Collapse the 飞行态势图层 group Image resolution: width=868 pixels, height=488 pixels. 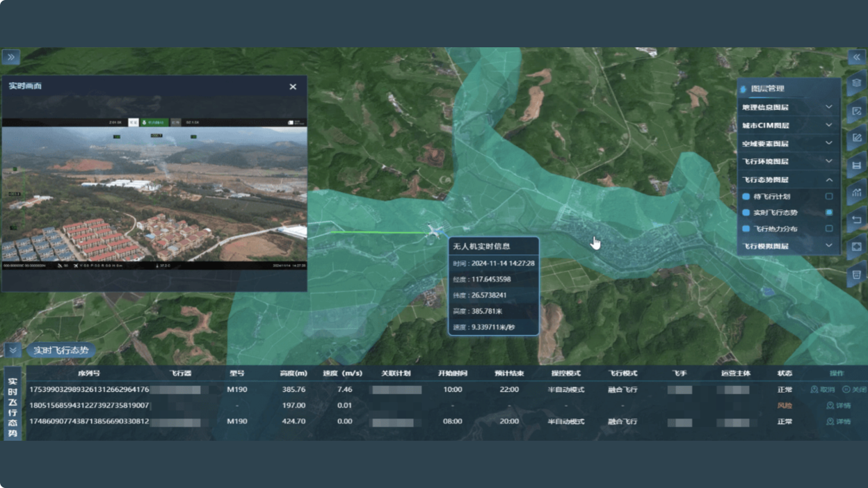pos(829,179)
